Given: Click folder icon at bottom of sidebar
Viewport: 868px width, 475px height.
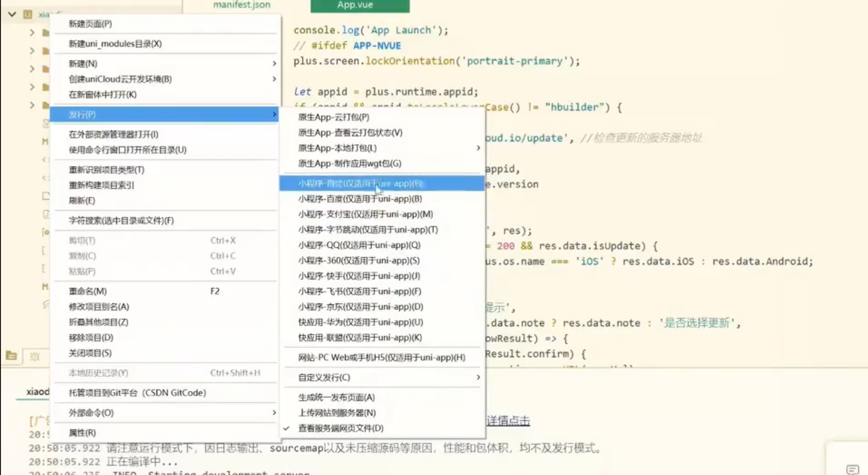Looking at the screenshot, I should pyautogui.click(x=11, y=356).
